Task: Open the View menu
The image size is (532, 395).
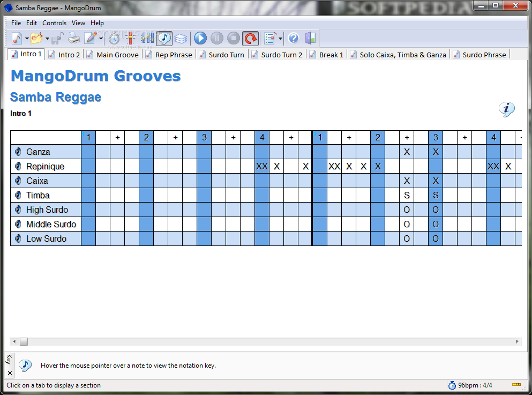Action: [x=78, y=23]
